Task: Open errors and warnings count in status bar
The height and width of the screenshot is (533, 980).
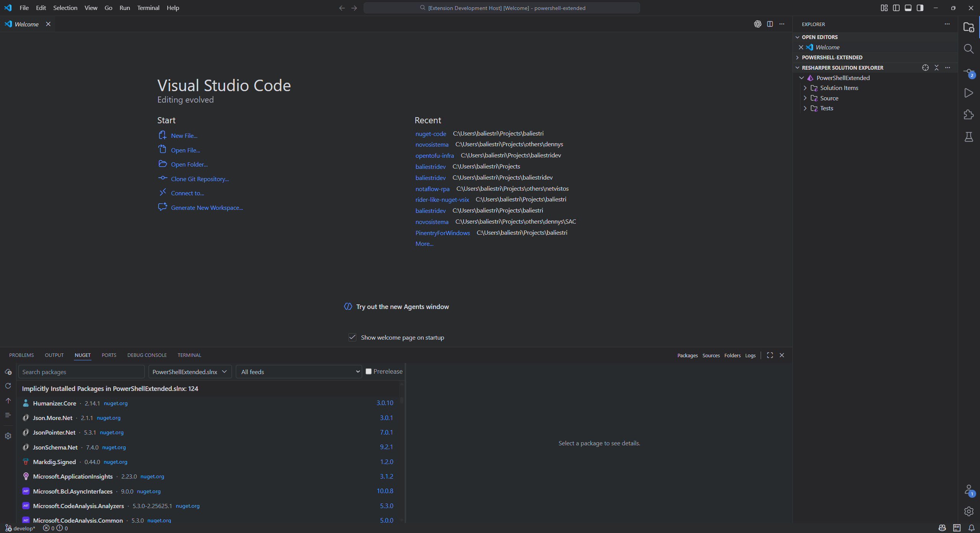Action: point(56,528)
